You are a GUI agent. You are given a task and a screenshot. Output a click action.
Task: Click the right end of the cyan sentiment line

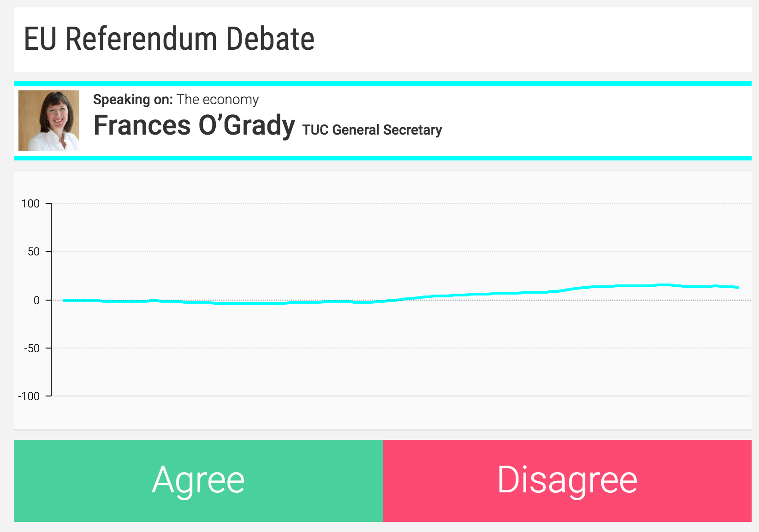coord(737,287)
